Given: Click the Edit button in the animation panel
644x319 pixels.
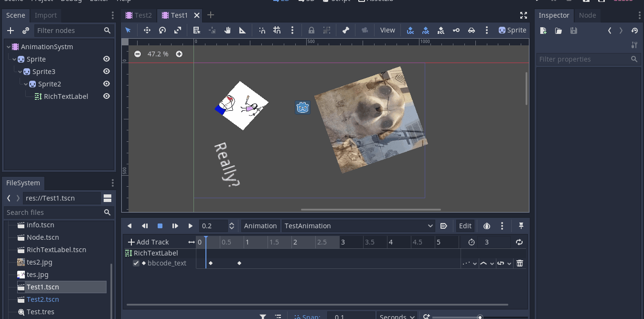Looking at the screenshot, I should (465, 225).
